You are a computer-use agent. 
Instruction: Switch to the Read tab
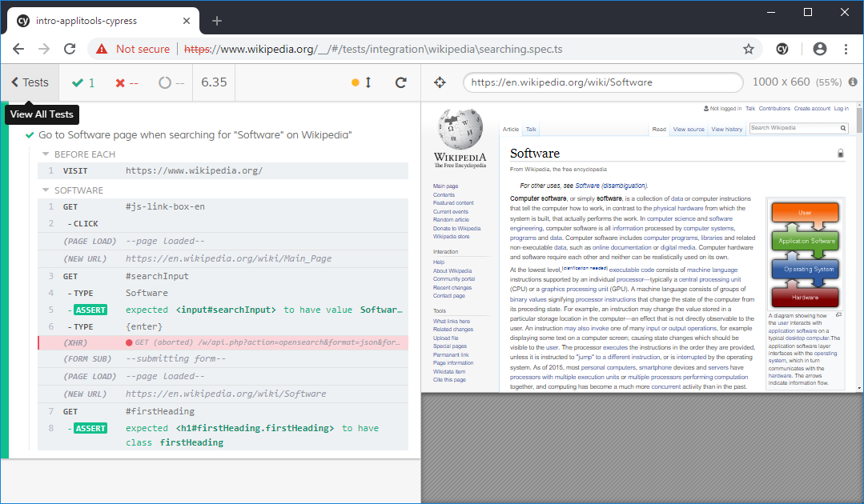(x=659, y=130)
